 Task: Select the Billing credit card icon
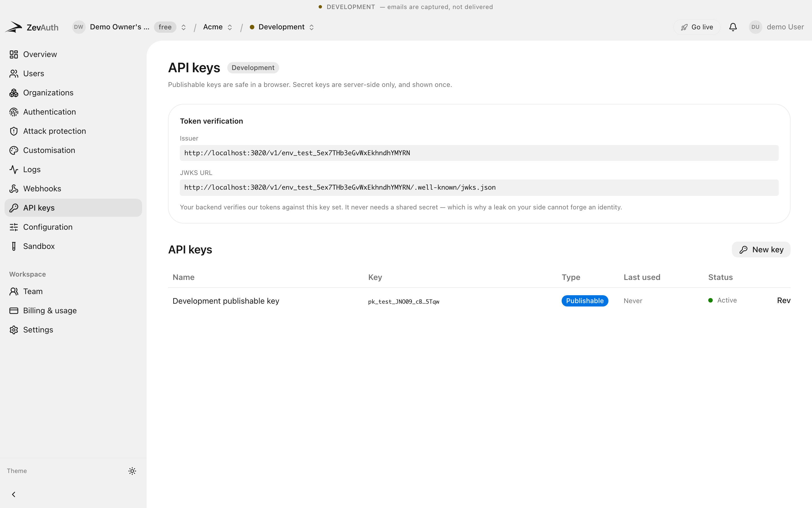[14, 310]
